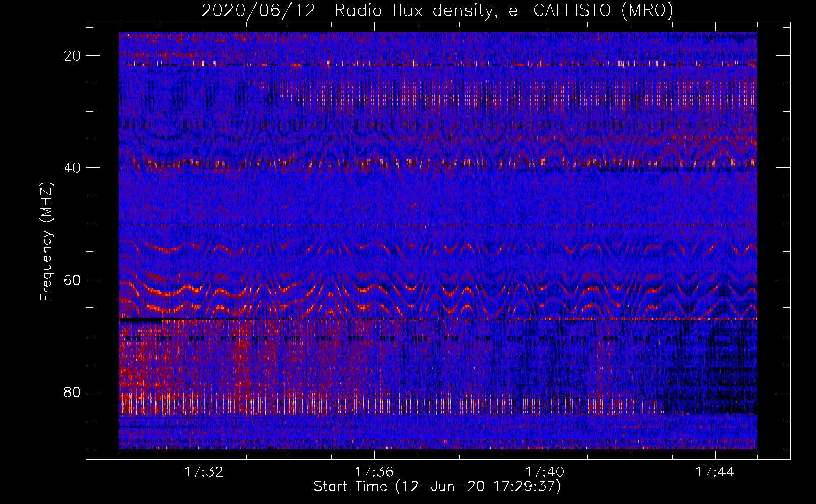
Task: Select the date '2020/06/12' in the title
Action: [259, 10]
